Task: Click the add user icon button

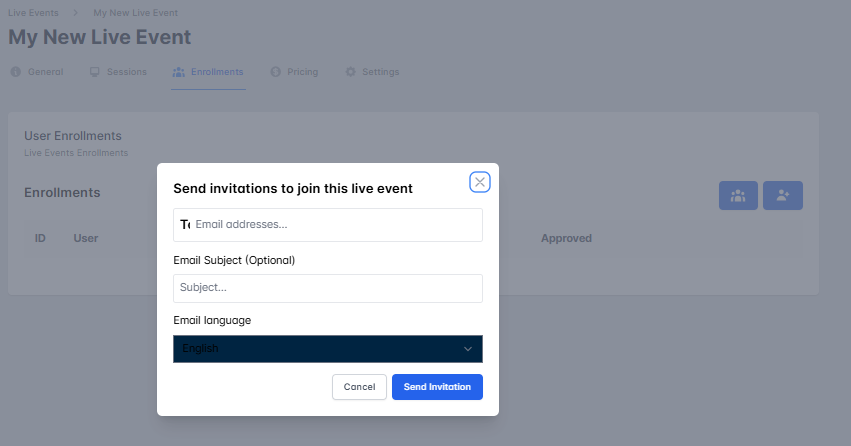Action: (783, 196)
